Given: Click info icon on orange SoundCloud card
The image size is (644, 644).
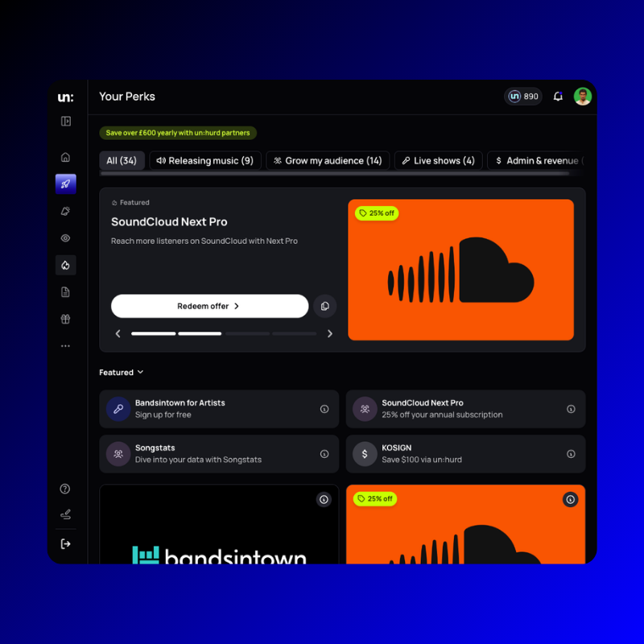Looking at the screenshot, I should coord(571,499).
